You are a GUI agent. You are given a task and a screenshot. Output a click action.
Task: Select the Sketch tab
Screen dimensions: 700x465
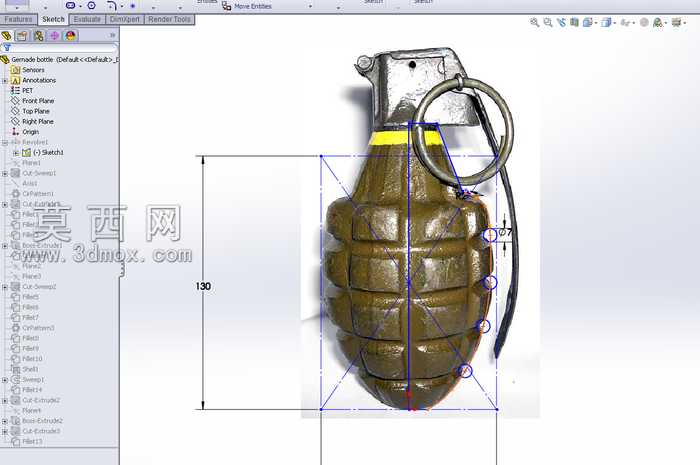coord(53,19)
